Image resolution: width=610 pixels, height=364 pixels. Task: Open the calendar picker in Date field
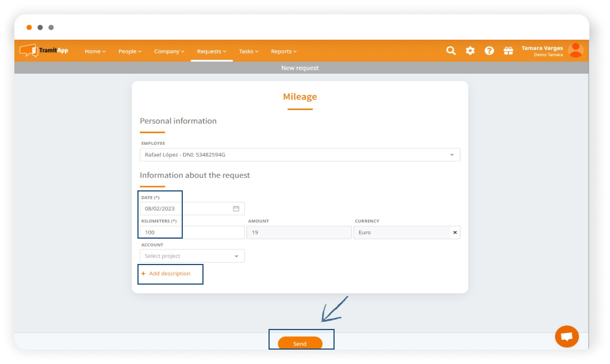[236, 209]
